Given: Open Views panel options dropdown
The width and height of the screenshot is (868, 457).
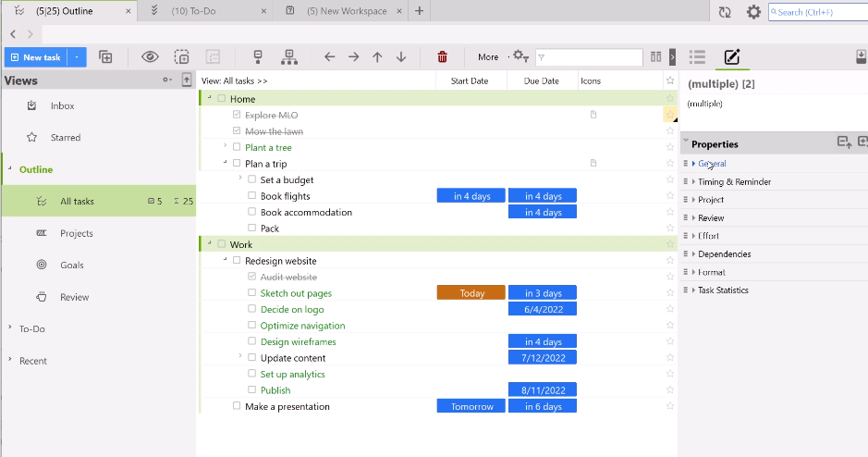Looking at the screenshot, I should (x=166, y=80).
